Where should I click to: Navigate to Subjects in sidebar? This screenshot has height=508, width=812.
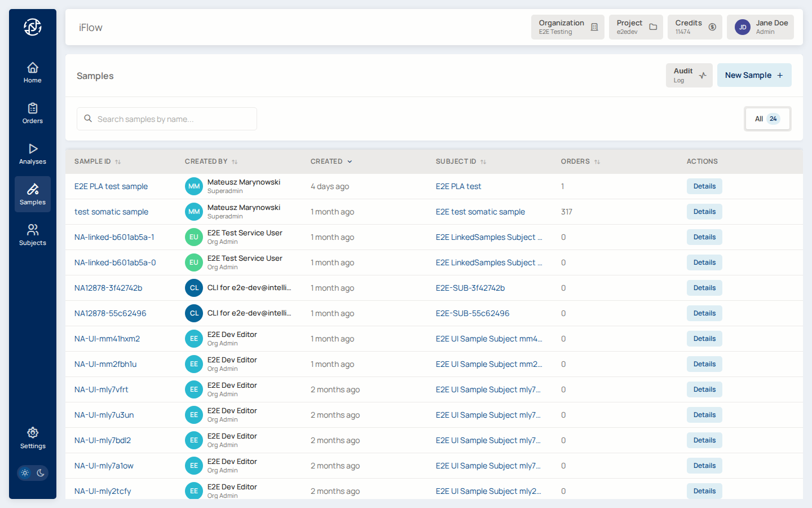click(33, 235)
